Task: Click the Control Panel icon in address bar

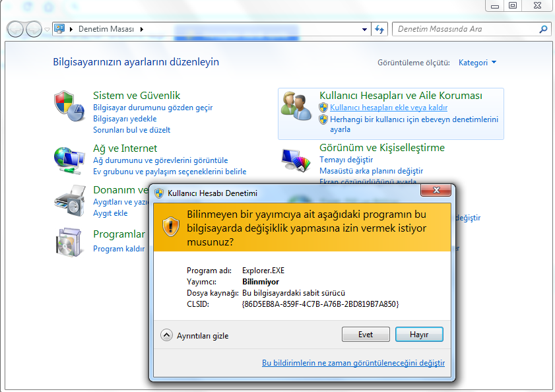Action: point(59,29)
